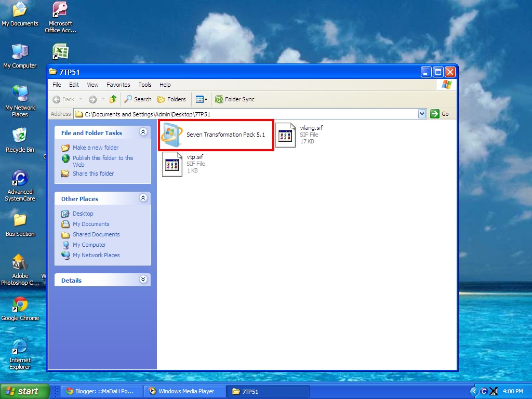
Task: Go up one folder level
Action: 113,99
